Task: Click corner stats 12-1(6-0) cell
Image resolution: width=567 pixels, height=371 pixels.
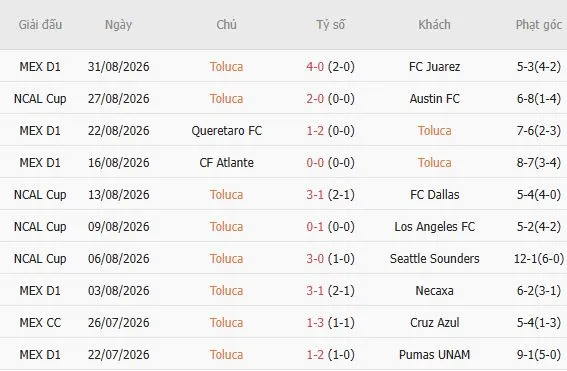Action: click(x=539, y=259)
